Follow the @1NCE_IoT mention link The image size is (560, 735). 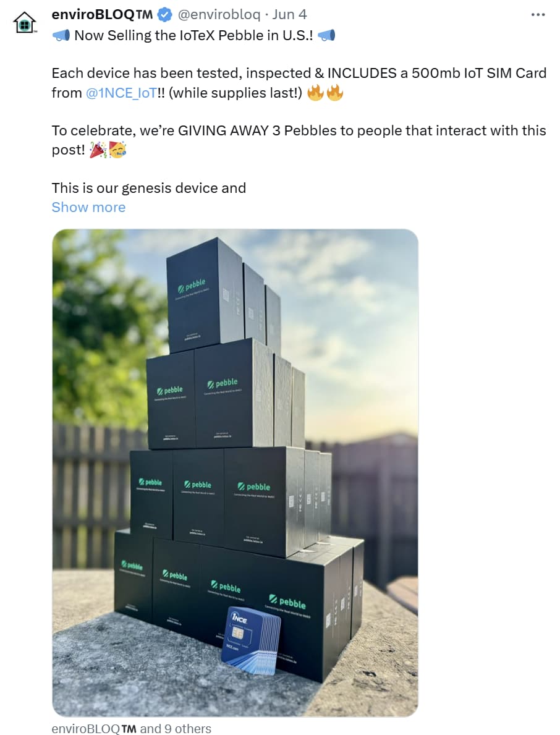[121, 93]
